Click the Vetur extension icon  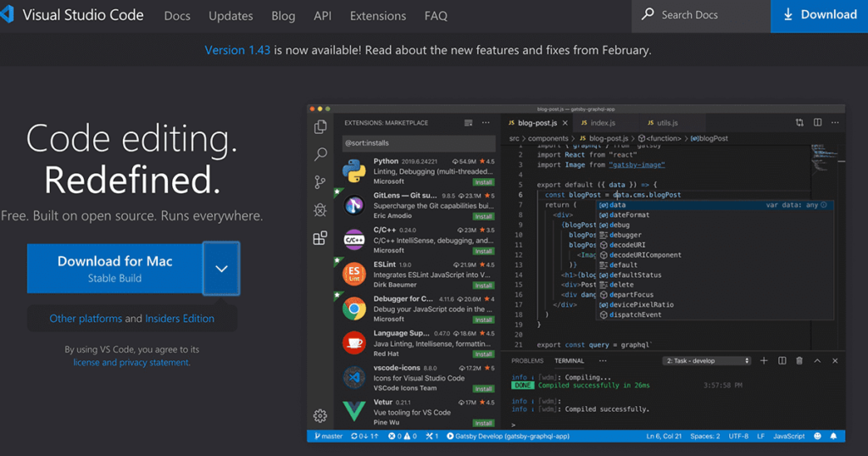click(x=354, y=411)
